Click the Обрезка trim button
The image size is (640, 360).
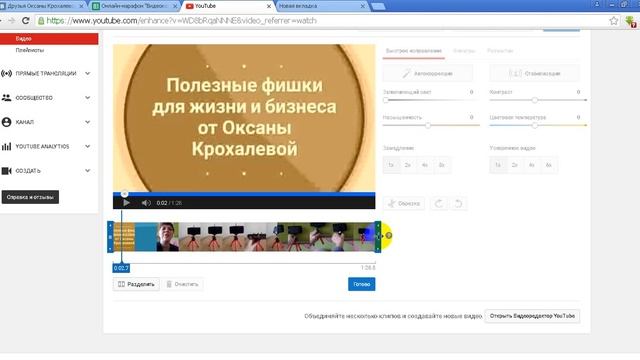(404, 203)
